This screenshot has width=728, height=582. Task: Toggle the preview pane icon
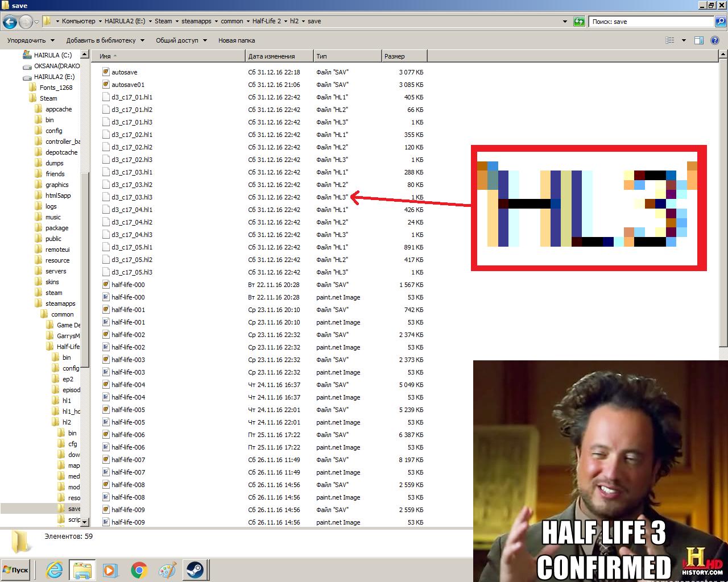tap(699, 40)
